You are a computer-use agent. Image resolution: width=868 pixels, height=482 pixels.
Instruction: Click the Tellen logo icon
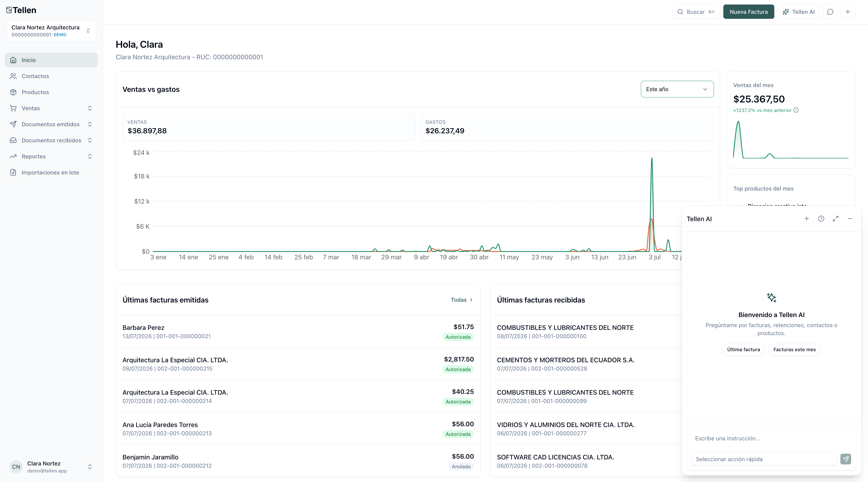[x=9, y=10]
